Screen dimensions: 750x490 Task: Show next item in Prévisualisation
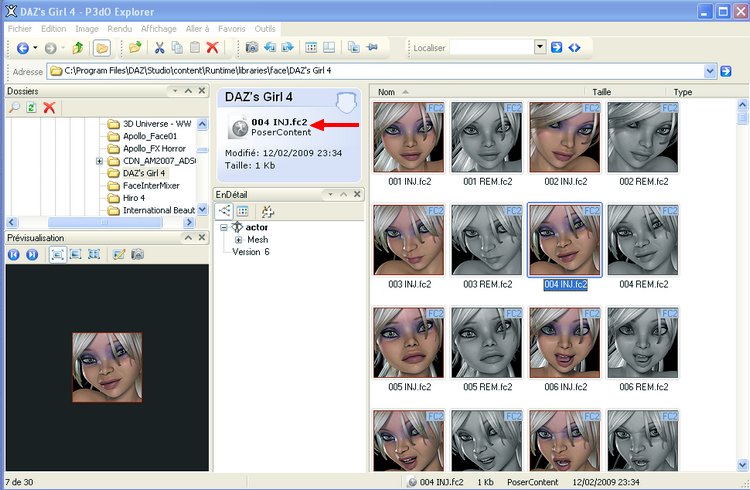click(x=32, y=255)
